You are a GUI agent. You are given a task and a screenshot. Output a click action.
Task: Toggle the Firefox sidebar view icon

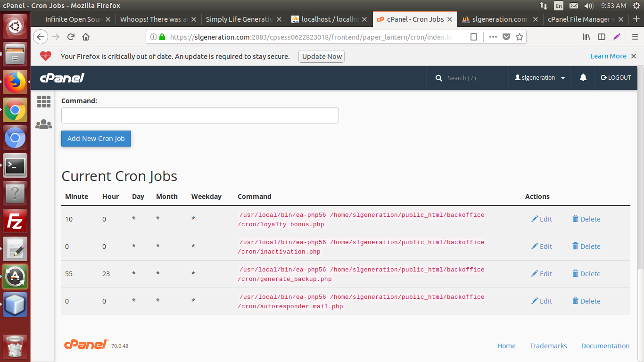(602, 37)
